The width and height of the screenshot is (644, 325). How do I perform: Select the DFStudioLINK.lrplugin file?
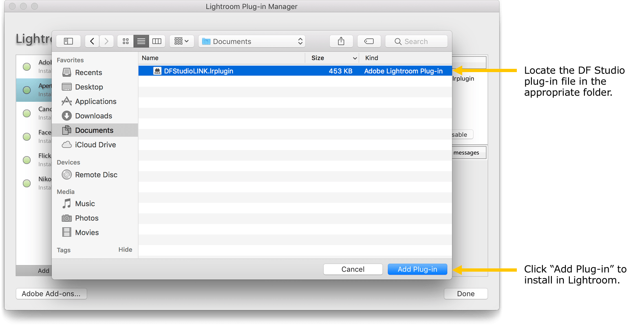[295, 71]
